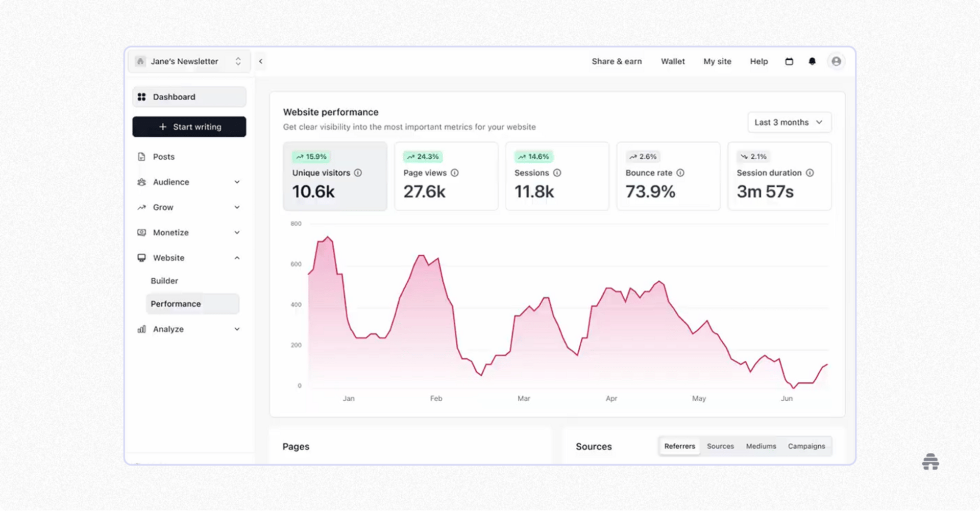Open notifications bell icon

pos(812,61)
